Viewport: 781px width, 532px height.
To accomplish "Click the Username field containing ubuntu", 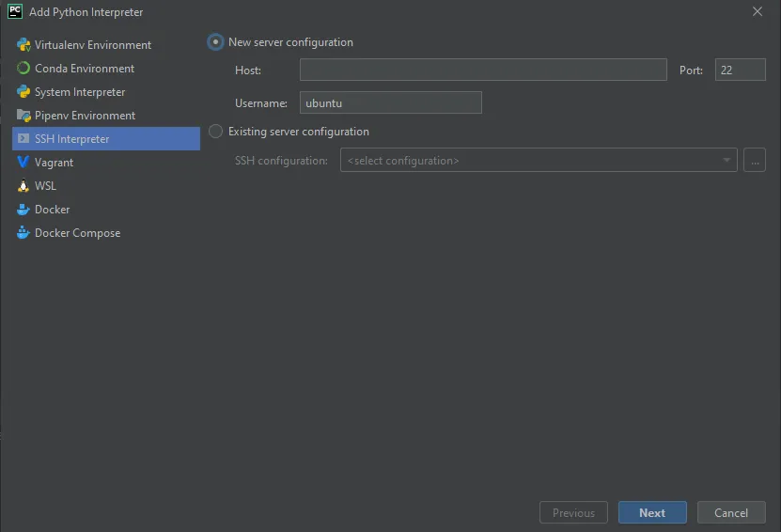I will pyautogui.click(x=391, y=102).
